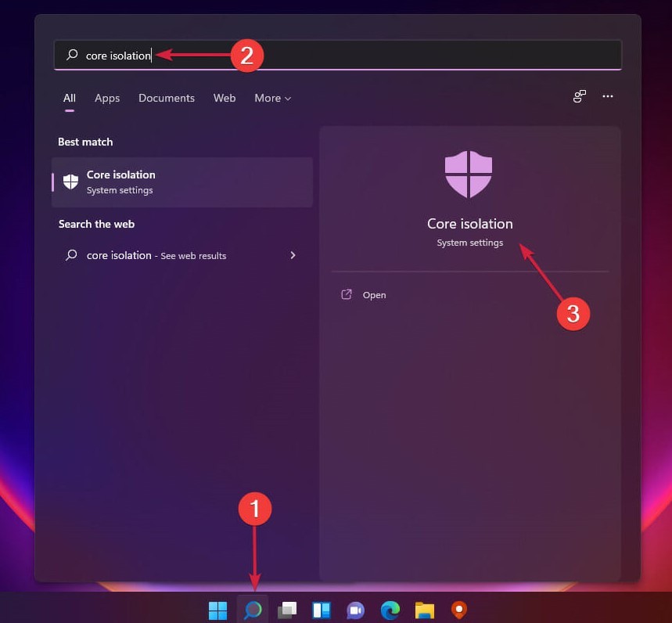Viewport: 672px width, 623px height.
Task: Click the Open external-link icon
Action: (x=347, y=294)
